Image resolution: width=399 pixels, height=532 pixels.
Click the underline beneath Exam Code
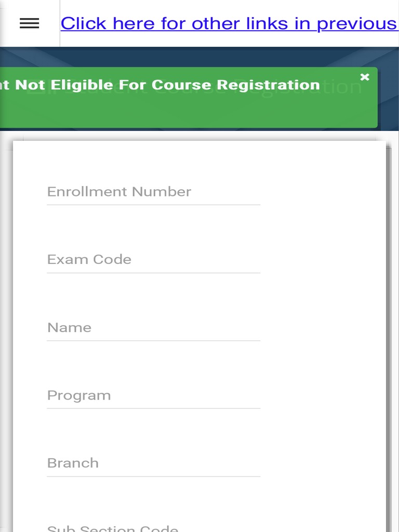click(153, 273)
